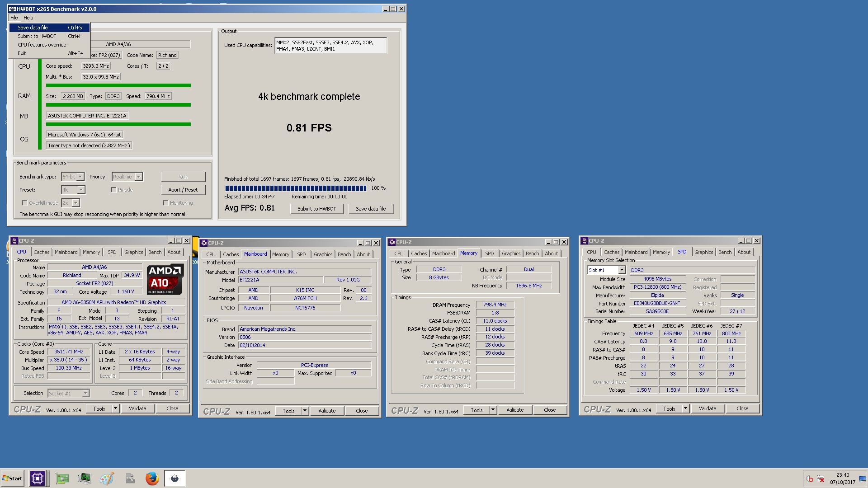Click the muted volume tray icon
The width and height of the screenshot is (868, 488).
tap(809, 479)
